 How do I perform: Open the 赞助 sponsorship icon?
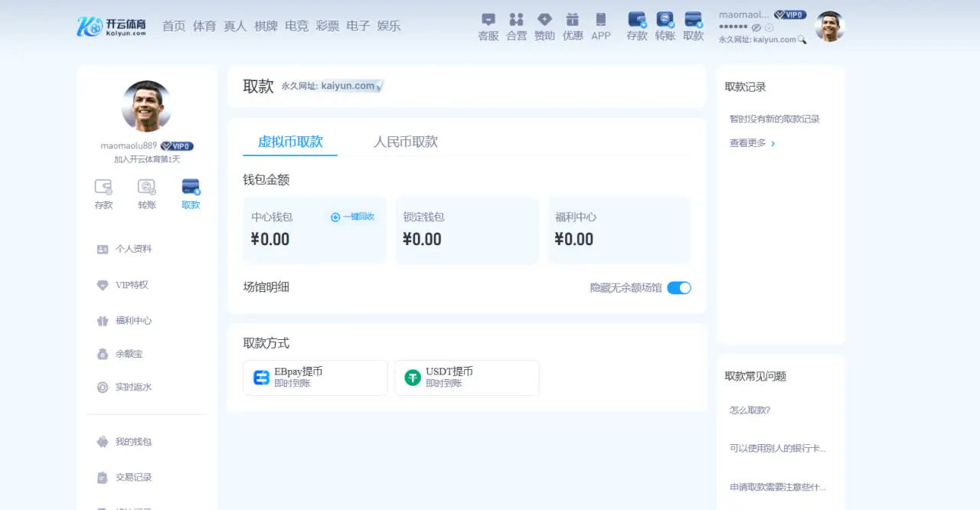[x=544, y=27]
